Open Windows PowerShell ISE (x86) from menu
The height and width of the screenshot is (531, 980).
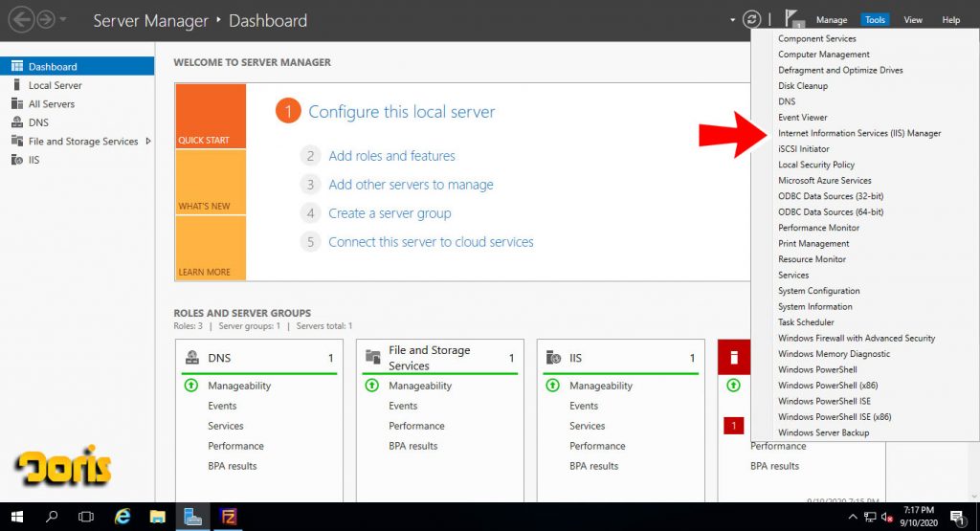pos(835,417)
